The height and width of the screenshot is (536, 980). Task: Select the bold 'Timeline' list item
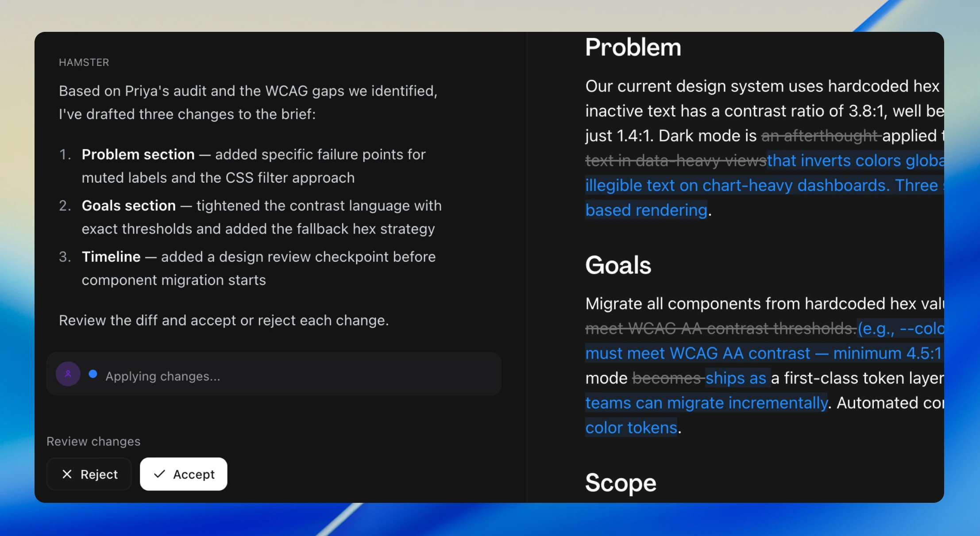pyautogui.click(x=111, y=257)
